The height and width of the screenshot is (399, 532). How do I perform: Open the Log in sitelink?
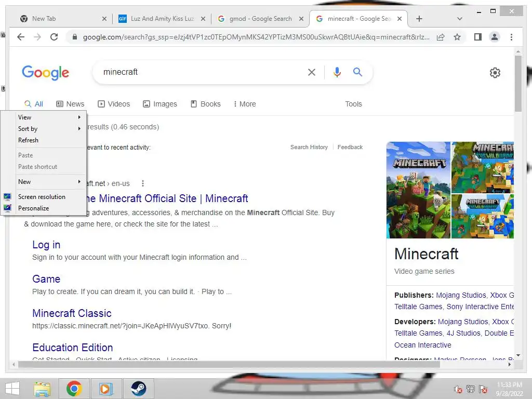(x=46, y=245)
